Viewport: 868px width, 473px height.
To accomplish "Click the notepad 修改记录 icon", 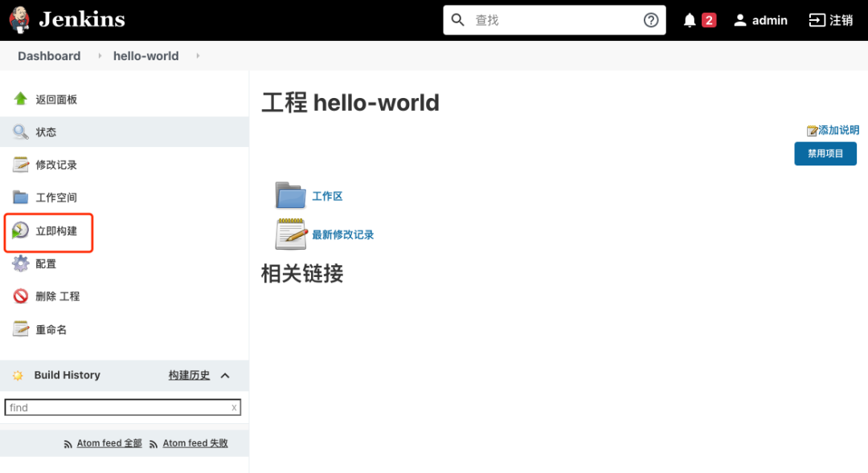I will [x=20, y=165].
